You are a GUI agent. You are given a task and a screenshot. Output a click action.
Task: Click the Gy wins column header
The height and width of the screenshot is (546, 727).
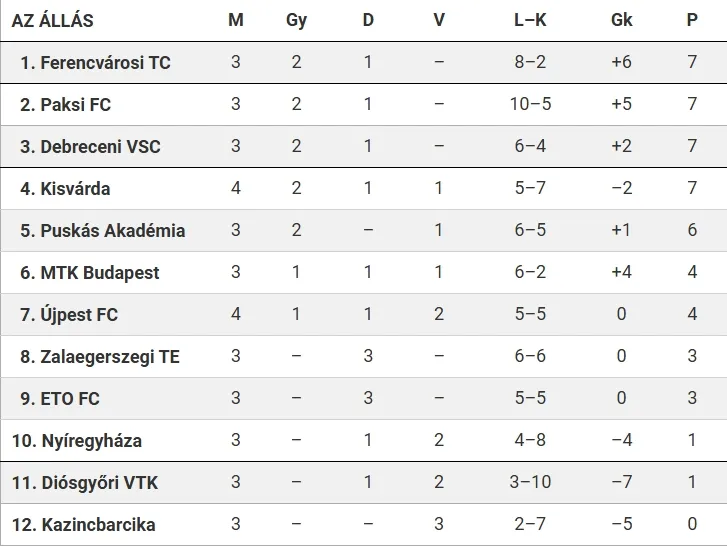[x=296, y=21]
